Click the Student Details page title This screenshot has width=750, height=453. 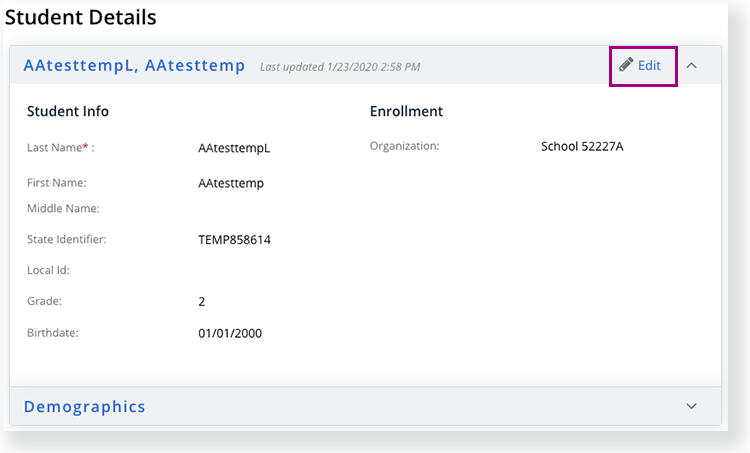pyautogui.click(x=81, y=17)
